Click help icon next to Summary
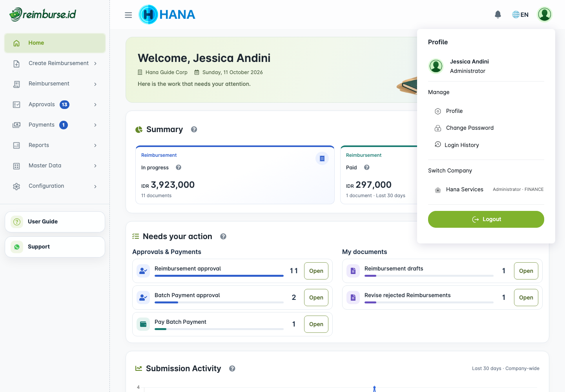The image size is (565, 392). click(x=194, y=129)
